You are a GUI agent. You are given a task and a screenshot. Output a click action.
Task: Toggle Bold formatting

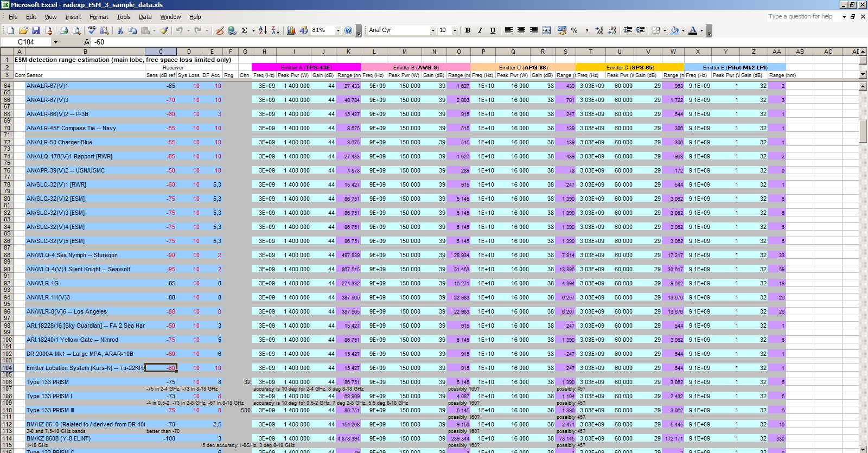(x=468, y=30)
